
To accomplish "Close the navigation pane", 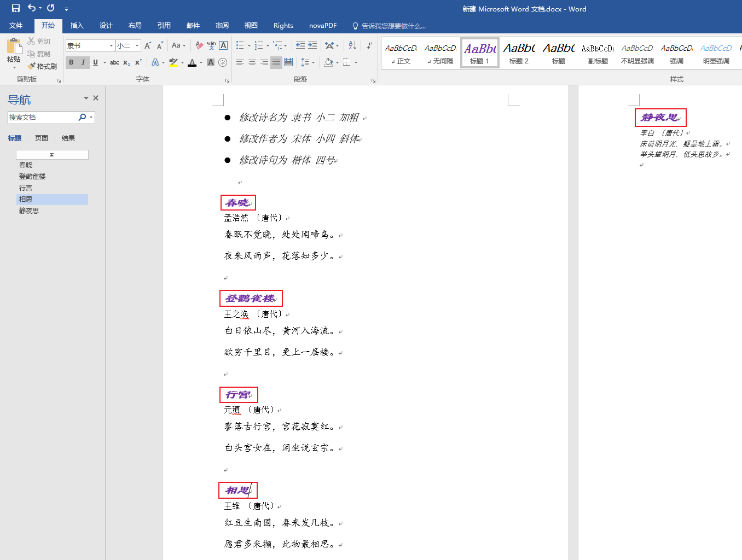I will [x=96, y=98].
